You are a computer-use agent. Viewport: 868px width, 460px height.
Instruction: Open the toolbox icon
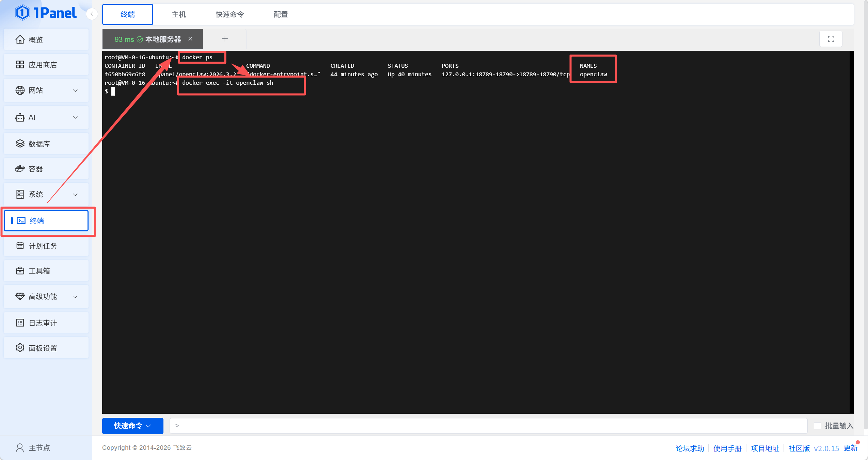click(x=20, y=271)
